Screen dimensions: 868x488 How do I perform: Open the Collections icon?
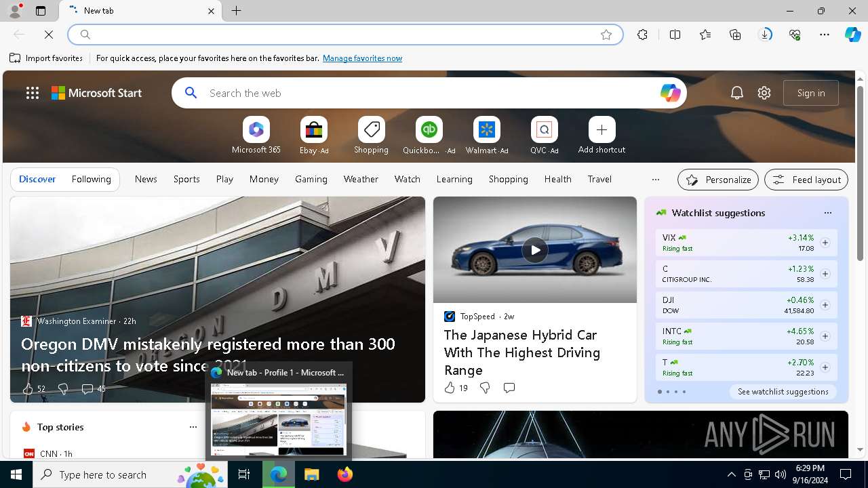coord(735,35)
